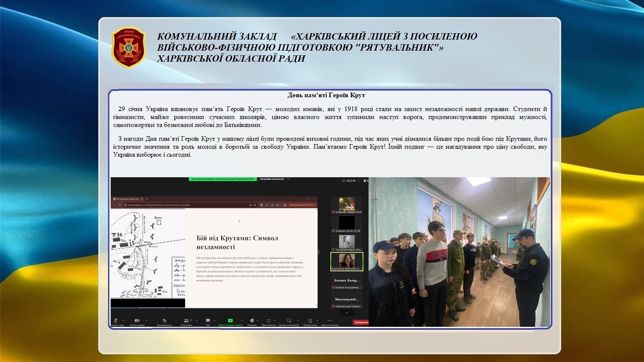
Task: Select Kuznetsova Veronika's highlighted video thumbnail
Action: coord(347,261)
